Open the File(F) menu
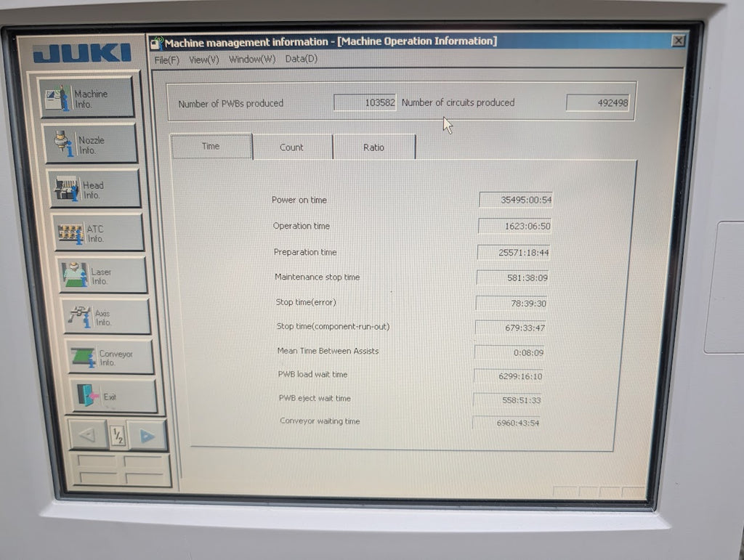This screenshot has height=560, width=744. (166, 60)
